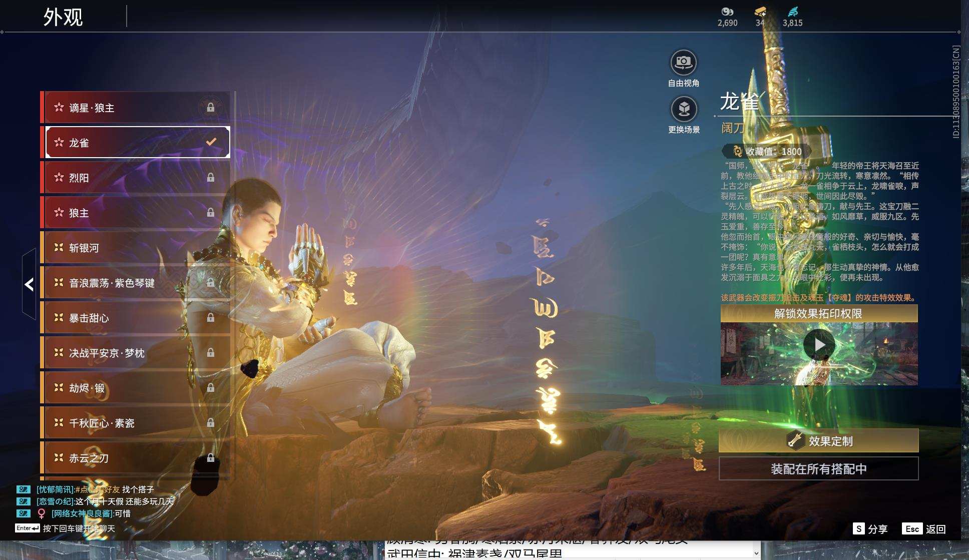Click the blue currency icon showing 3,815
Viewport: 969px width, 560px height.
click(793, 12)
